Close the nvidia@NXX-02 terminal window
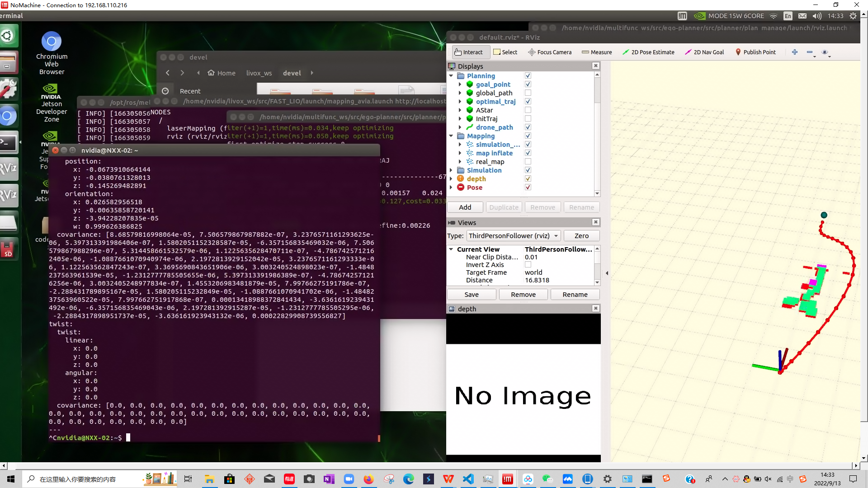Image resolution: width=868 pixels, height=488 pixels. [55, 150]
